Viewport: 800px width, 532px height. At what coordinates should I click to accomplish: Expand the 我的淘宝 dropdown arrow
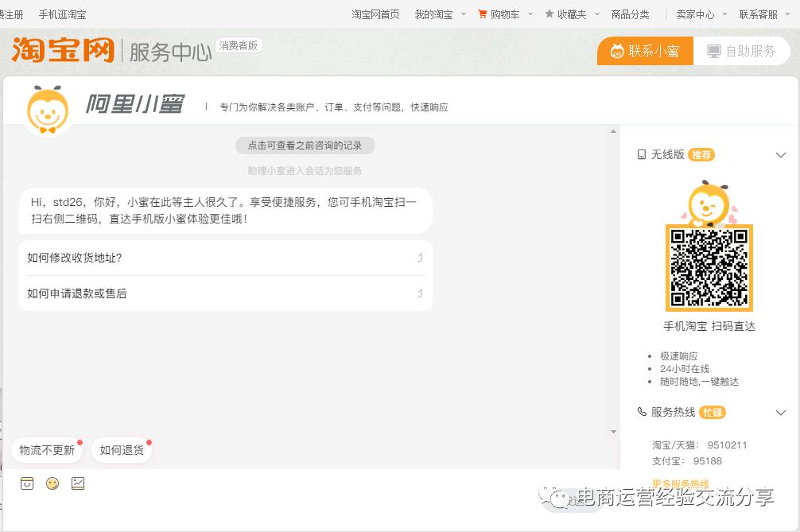[464, 14]
